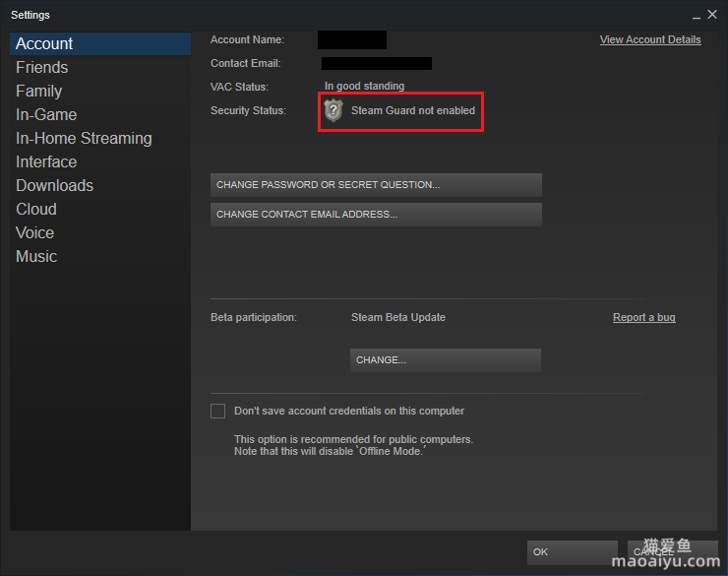
Task: Click the Offline Mode note text
Action: pos(329,451)
